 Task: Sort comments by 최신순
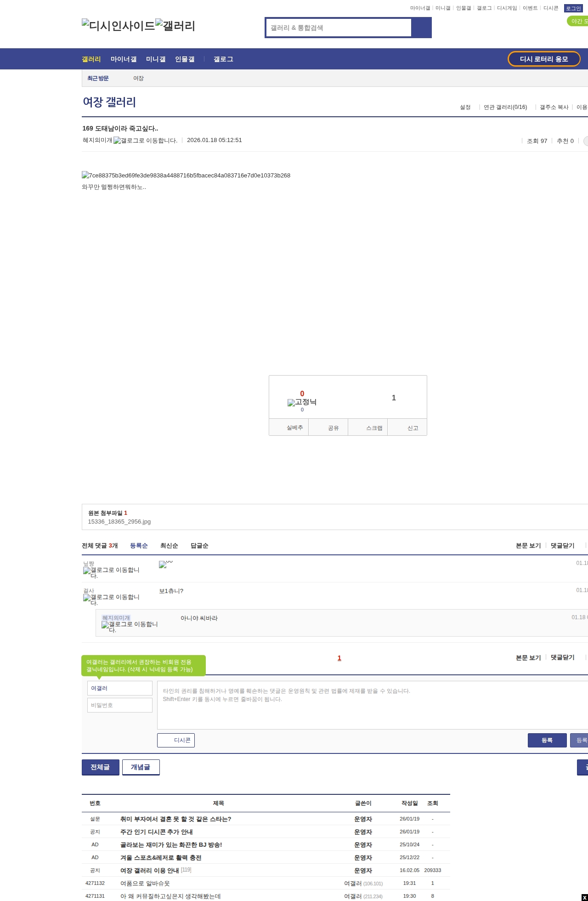point(169,546)
